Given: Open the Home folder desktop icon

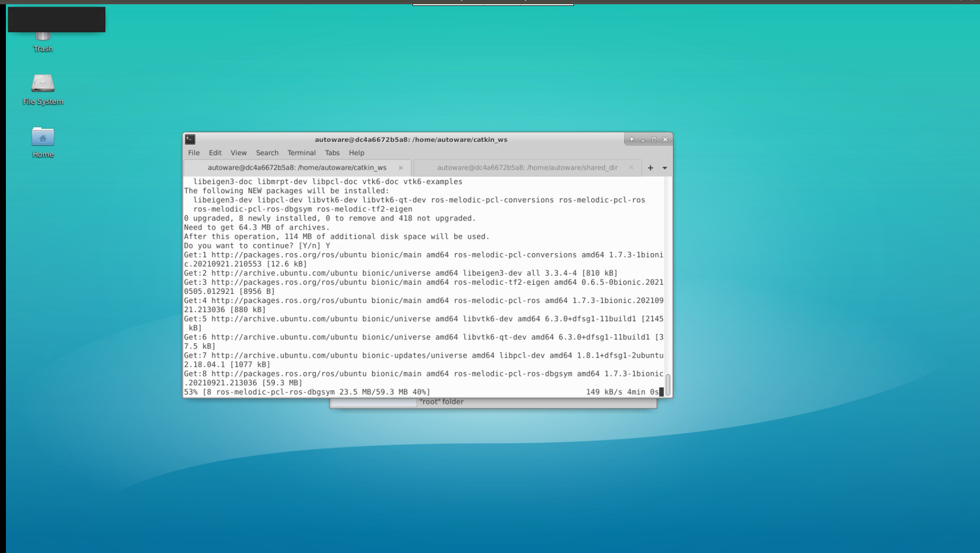Looking at the screenshot, I should 43,142.
